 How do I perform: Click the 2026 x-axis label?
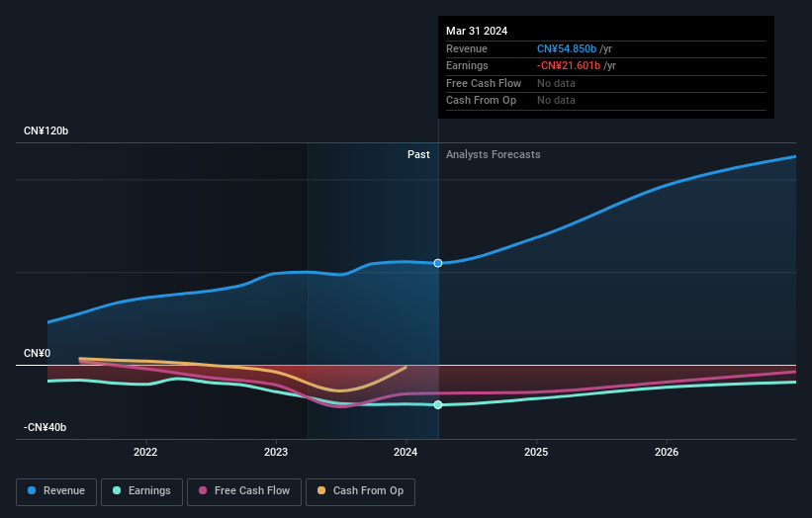point(667,452)
